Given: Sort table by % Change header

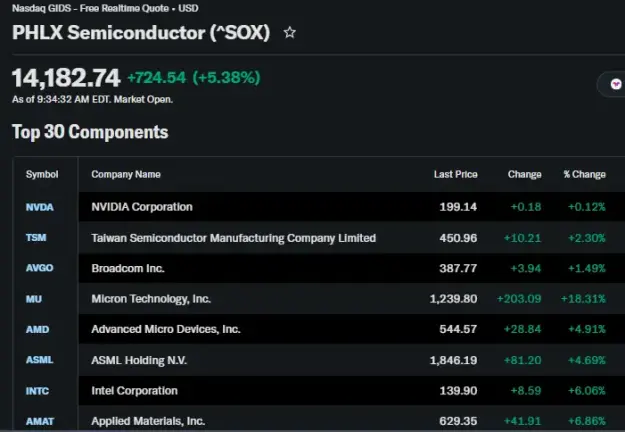Looking at the screenshot, I should pos(585,175).
